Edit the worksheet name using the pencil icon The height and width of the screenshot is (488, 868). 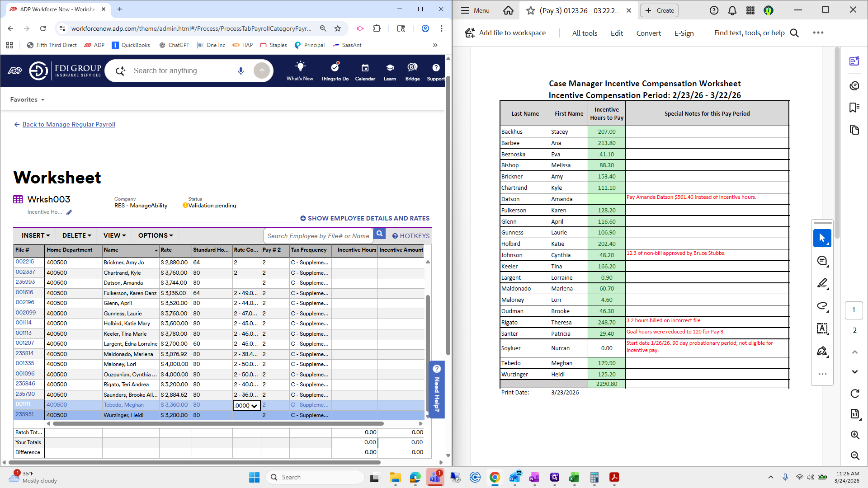[x=69, y=211]
